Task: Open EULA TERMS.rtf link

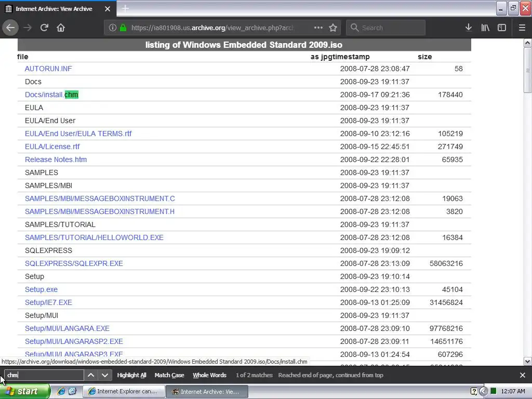Action: (78, 134)
